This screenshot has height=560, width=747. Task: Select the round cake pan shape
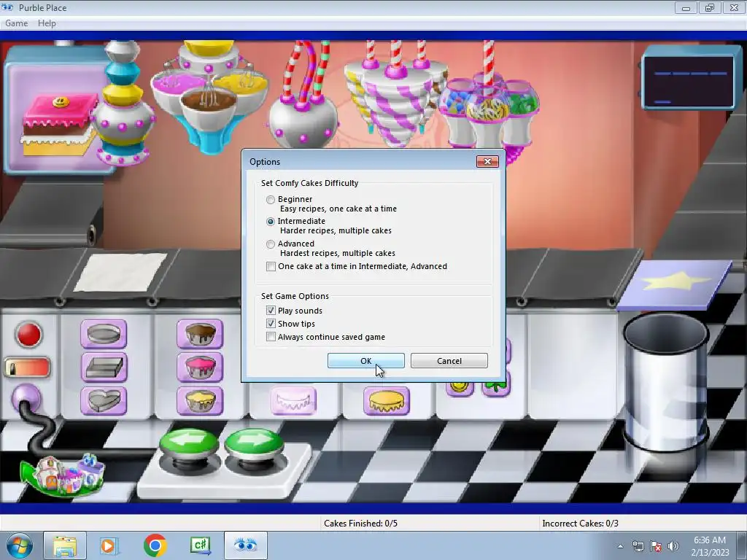click(x=104, y=334)
